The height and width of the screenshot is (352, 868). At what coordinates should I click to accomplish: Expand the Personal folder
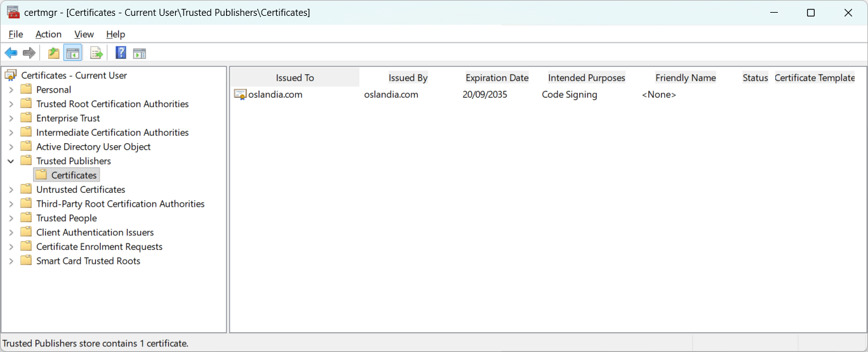coord(11,90)
